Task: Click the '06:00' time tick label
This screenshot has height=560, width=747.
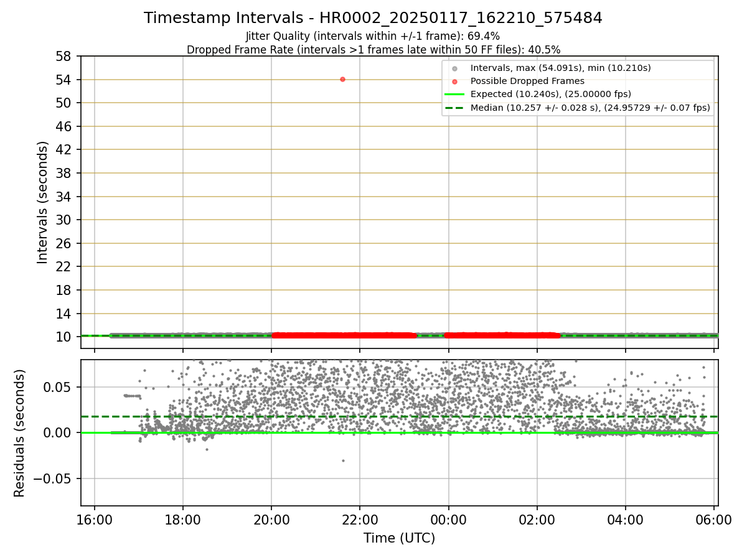Action: click(714, 520)
